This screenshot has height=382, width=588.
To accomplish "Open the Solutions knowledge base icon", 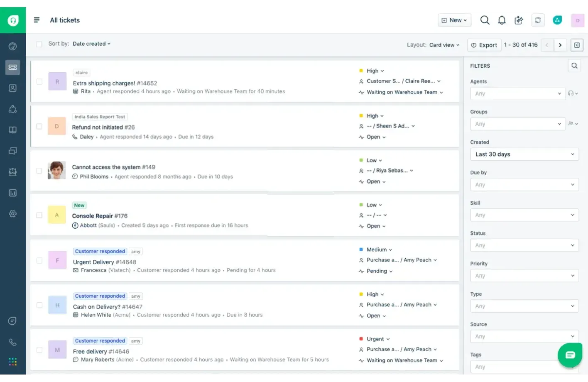I will (x=12, y=130).
